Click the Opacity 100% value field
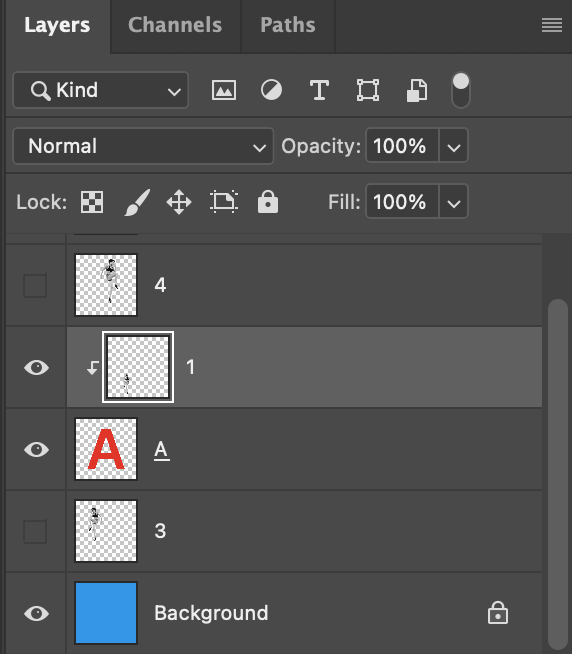This screenshot has height=654, width=572. [402, 146]
